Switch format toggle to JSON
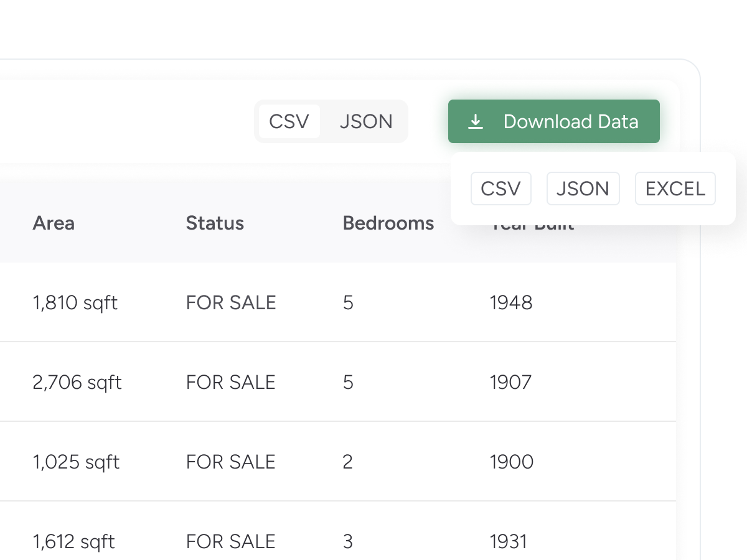 [366, 122]
